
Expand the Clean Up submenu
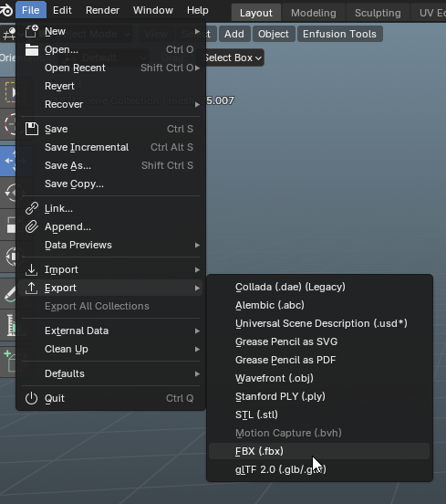click(110, 349)
